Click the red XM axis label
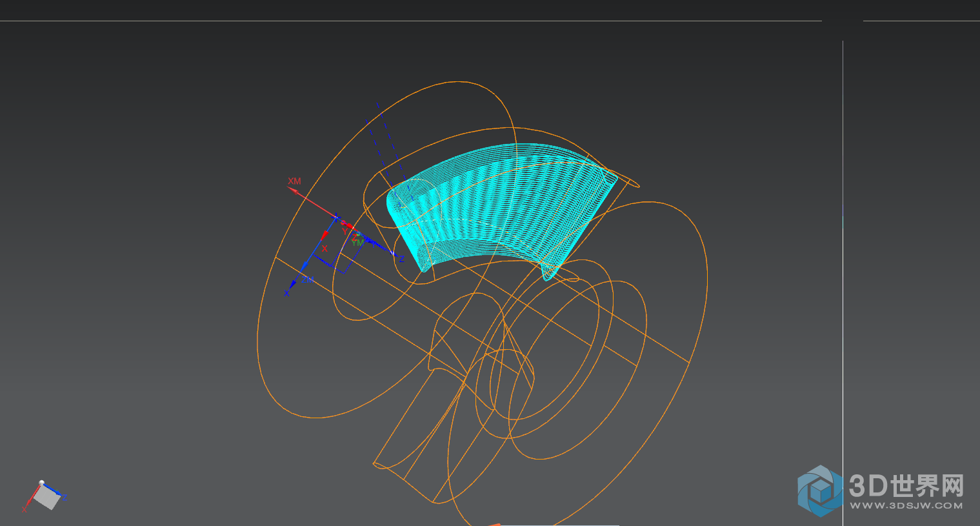Viewport: 980px width, 526px height. [294, 181]
